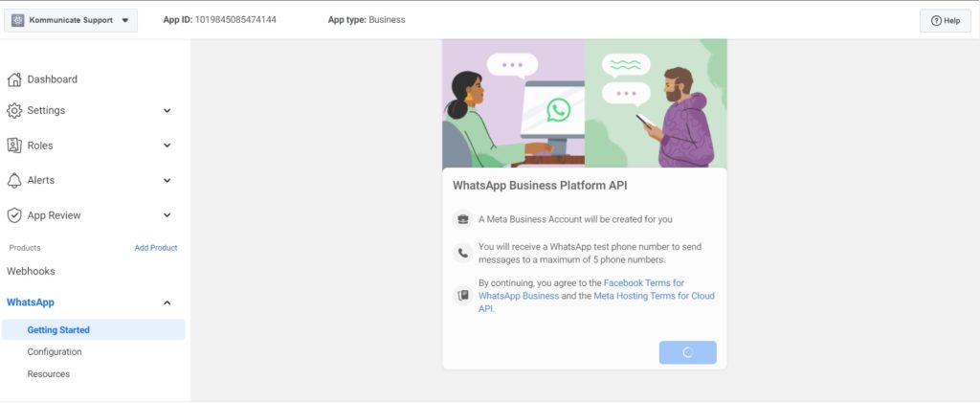This screenshot has width=980, height=403.
Task: Open Facebook Terms for WhatsApp Business link
Action: (644, 283)
